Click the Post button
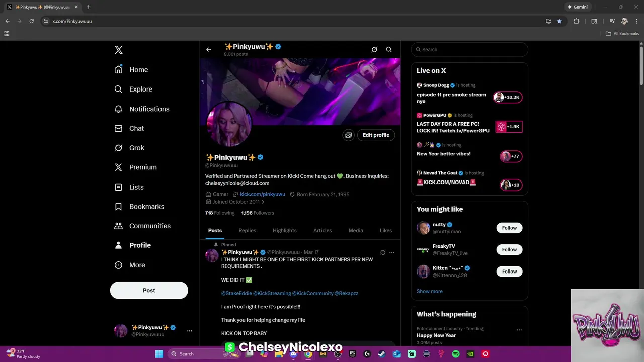Image resolution: width=644 pixels, height=362 pixels. (x=149, y=290)
